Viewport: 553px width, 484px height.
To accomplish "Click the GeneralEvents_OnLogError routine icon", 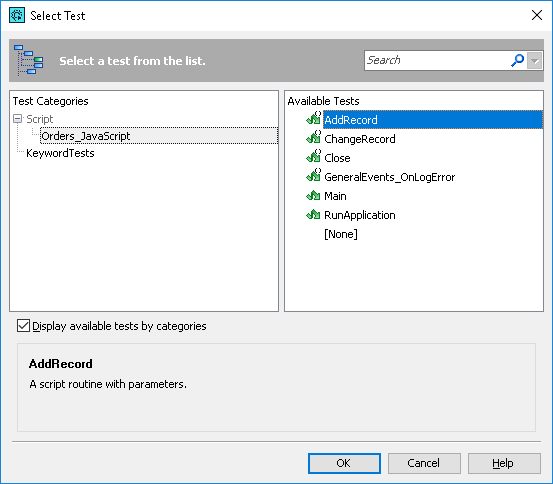I will [314, 176].
